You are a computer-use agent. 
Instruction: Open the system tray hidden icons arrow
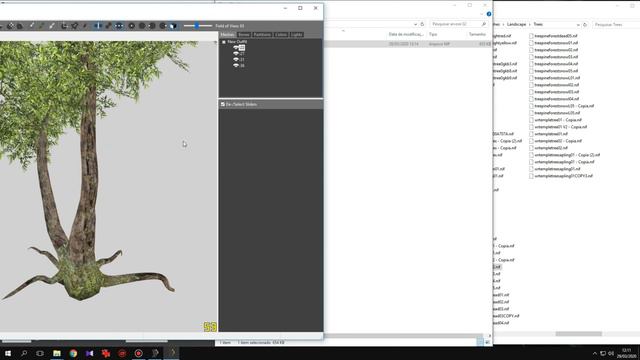[x=594, y=353]
